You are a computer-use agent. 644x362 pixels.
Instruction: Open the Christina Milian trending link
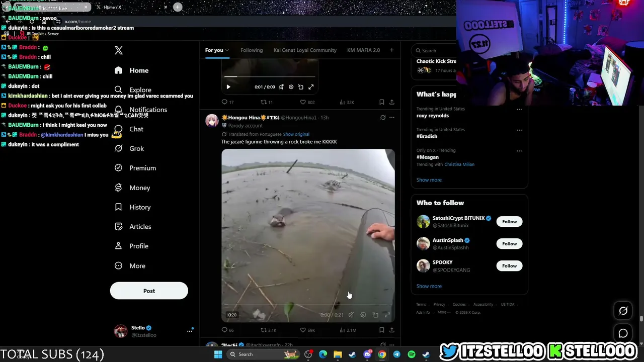click(459, 164)
